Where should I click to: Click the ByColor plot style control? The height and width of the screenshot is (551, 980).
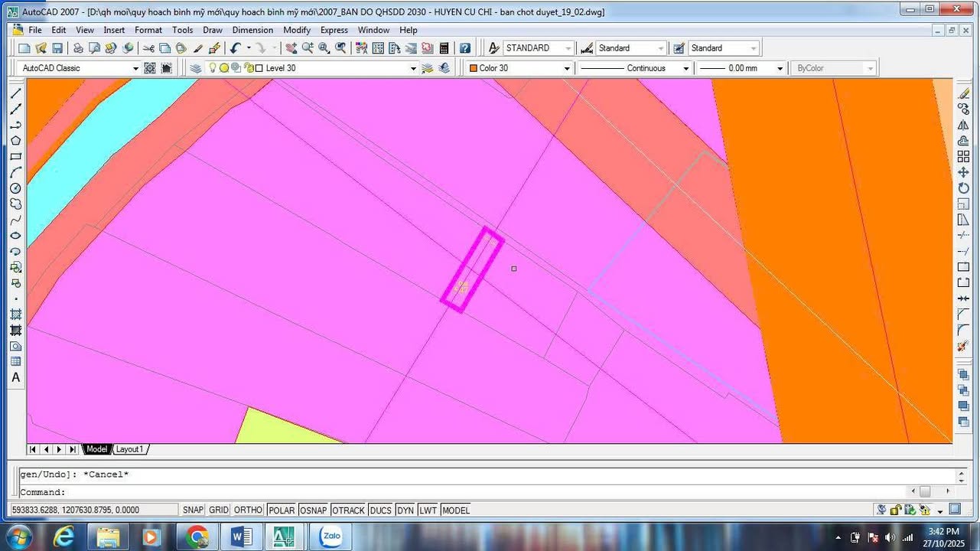tap(871, 67)
